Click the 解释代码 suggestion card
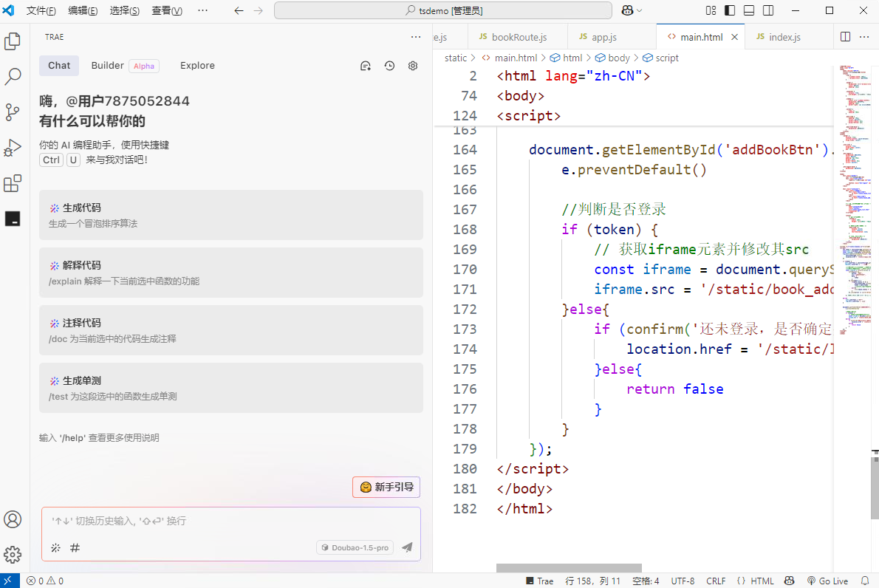 pyautogui.click(x=231, y=273)
